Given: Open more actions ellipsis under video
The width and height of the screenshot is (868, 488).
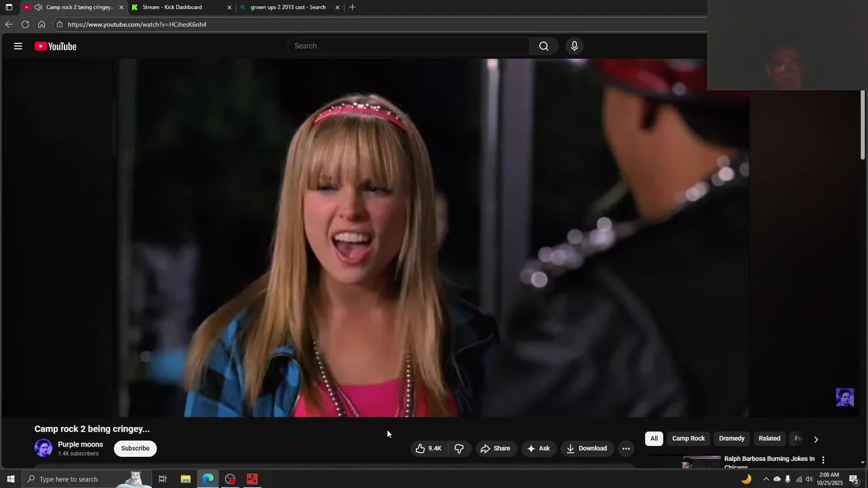Looking at the screenshot, I should coord(626,448).
